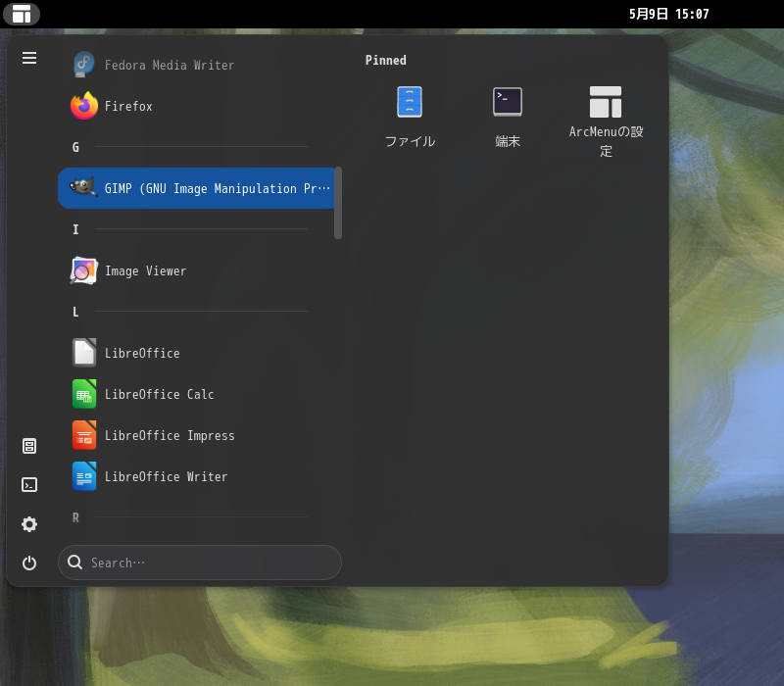784x686 pixels.
Task: Select 'GIMP (GNU Image Manipulation Pr…' entry text
Action: (218, 188)
